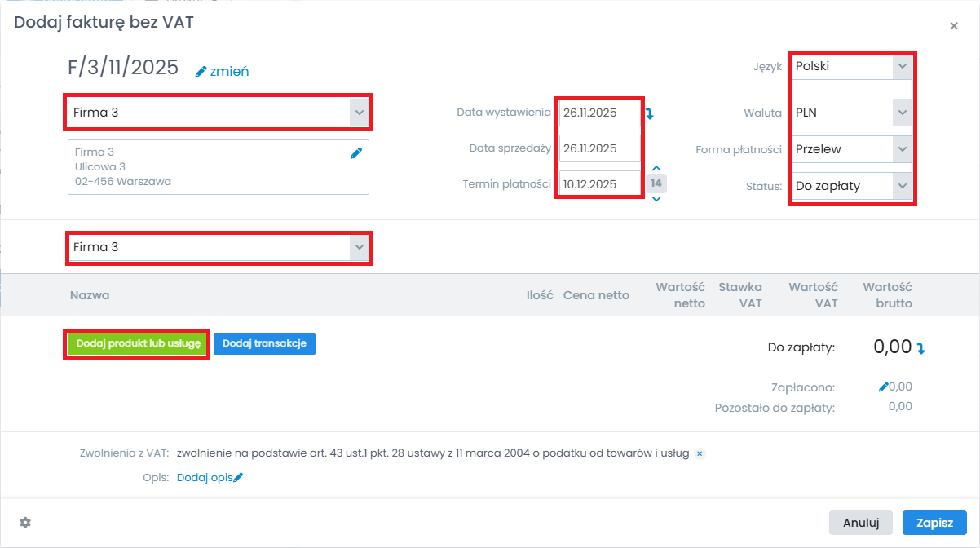
Task: Click the Dodaj transakcje button
Action: [264, 344]
